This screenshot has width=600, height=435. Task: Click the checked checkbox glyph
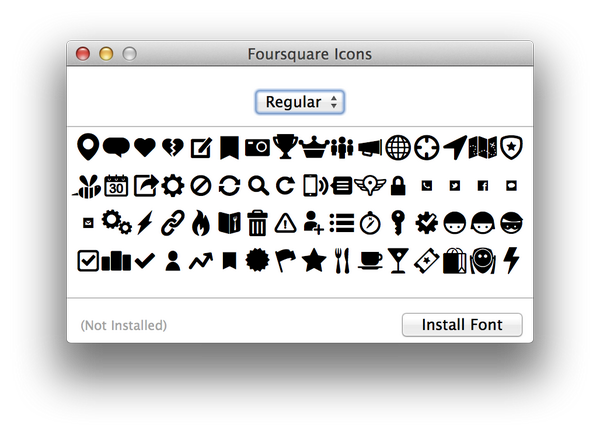tap(88, 261)
